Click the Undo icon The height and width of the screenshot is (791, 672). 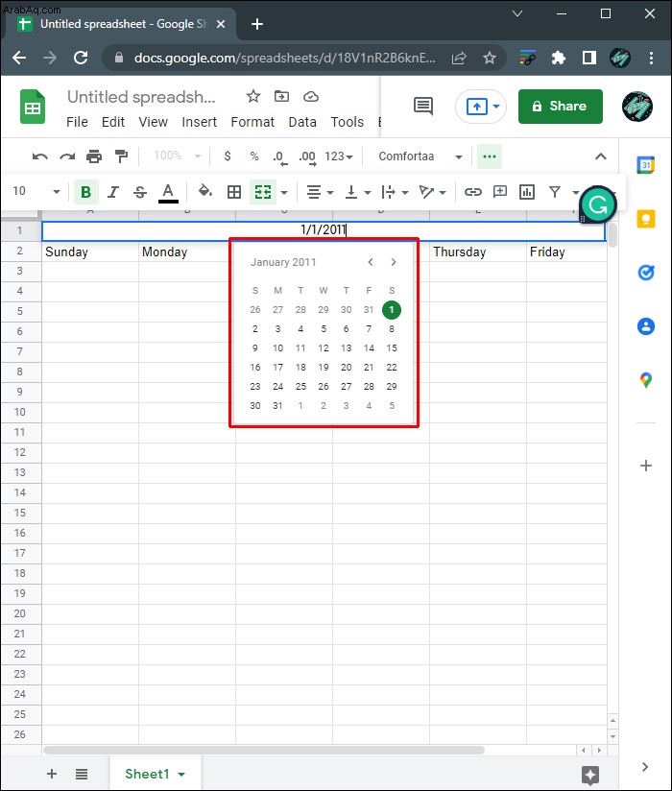click(40, 156)
